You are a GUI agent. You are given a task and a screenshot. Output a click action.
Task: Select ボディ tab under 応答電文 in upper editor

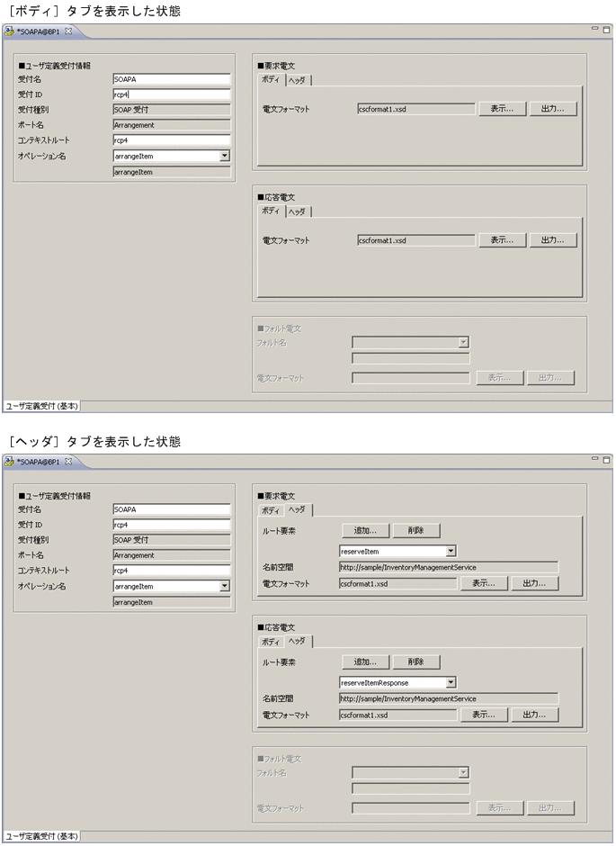271,211
